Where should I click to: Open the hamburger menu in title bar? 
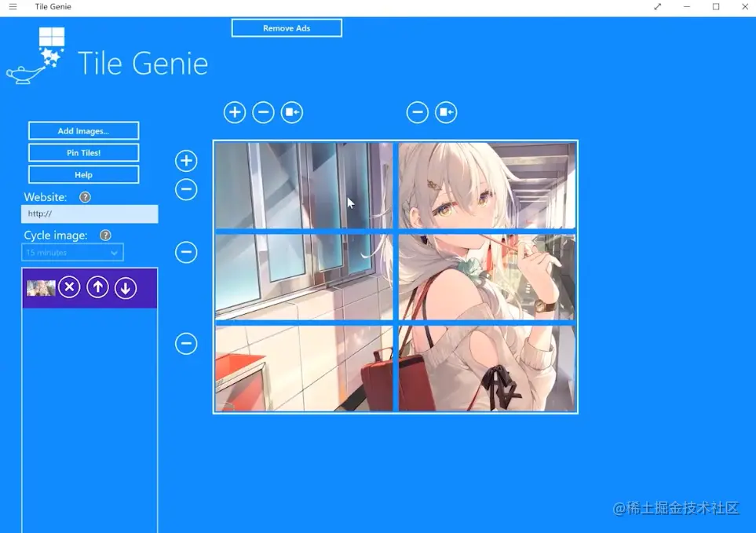[13, 7]
